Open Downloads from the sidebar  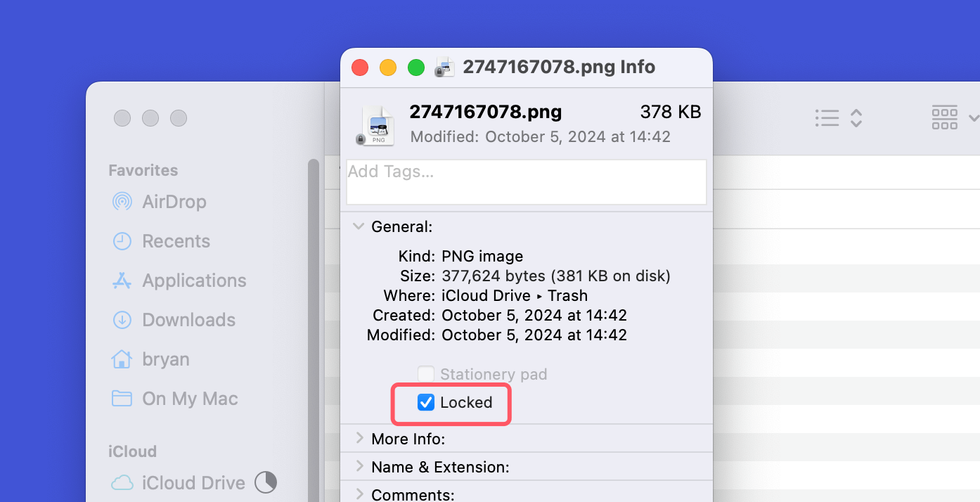point(122,320)
